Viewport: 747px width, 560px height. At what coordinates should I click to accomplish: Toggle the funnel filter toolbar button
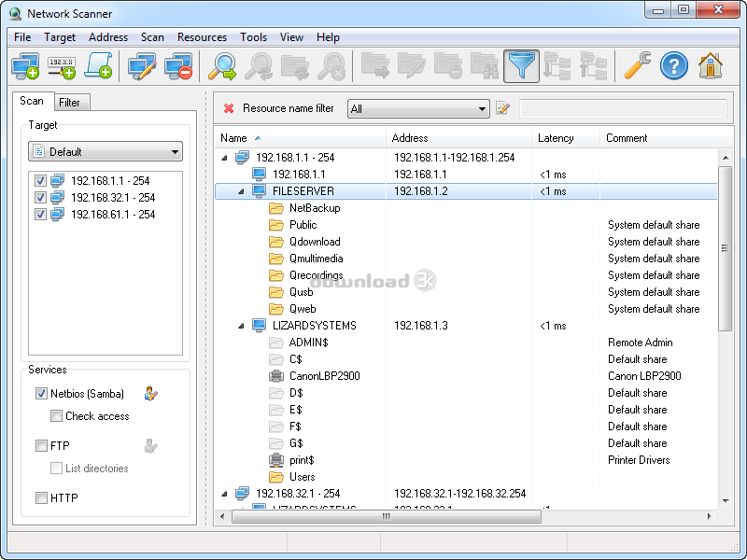521,66
